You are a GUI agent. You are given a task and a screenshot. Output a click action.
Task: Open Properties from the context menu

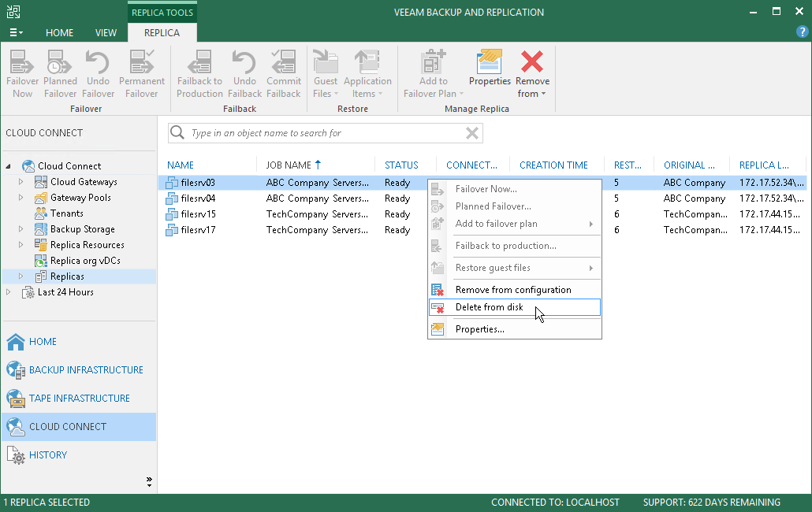(515, 329)
